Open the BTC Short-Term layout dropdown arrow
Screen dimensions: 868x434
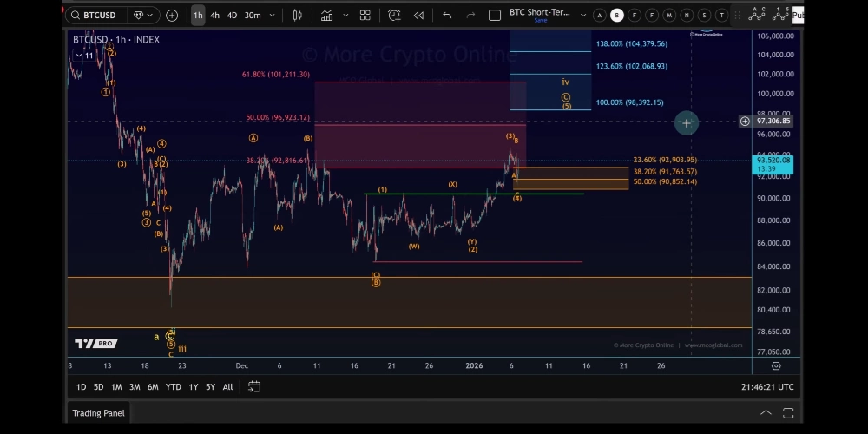pyautogui.click(x=582, y=15)
